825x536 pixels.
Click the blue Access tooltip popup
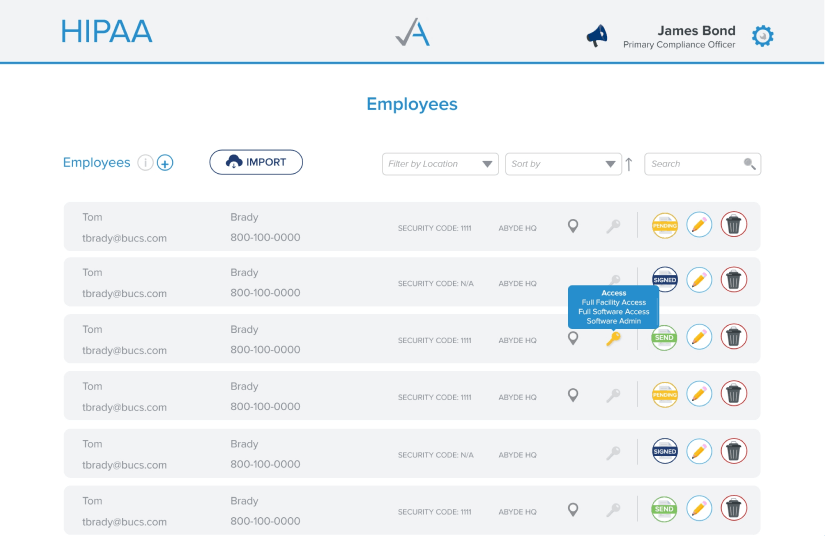(x=613, y=307)
